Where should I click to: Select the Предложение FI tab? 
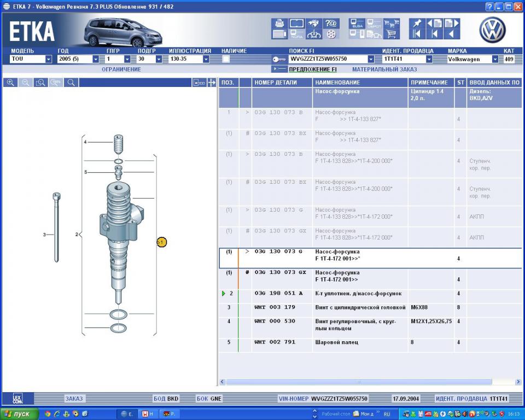click(x=313, y=69)
